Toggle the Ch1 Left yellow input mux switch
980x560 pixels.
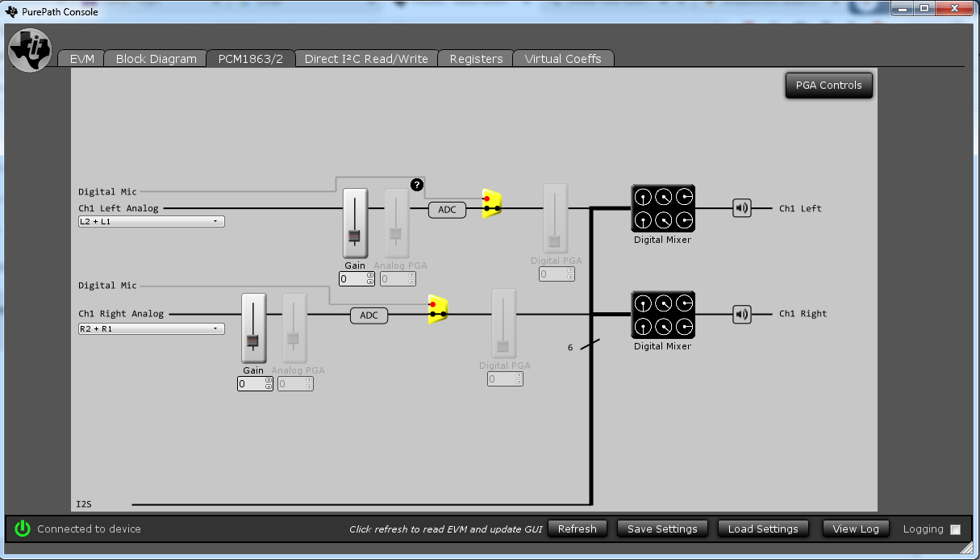492,203
